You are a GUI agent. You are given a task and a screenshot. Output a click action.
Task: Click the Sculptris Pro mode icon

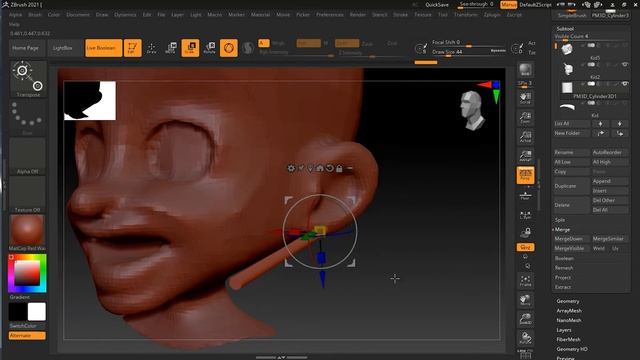pos(248,48)
